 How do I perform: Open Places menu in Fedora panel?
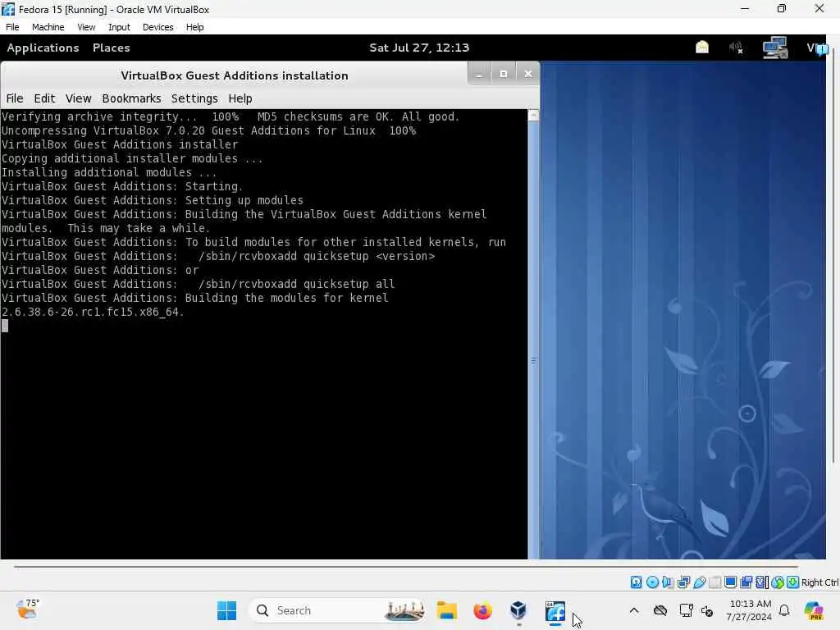(x=111, y=48)
